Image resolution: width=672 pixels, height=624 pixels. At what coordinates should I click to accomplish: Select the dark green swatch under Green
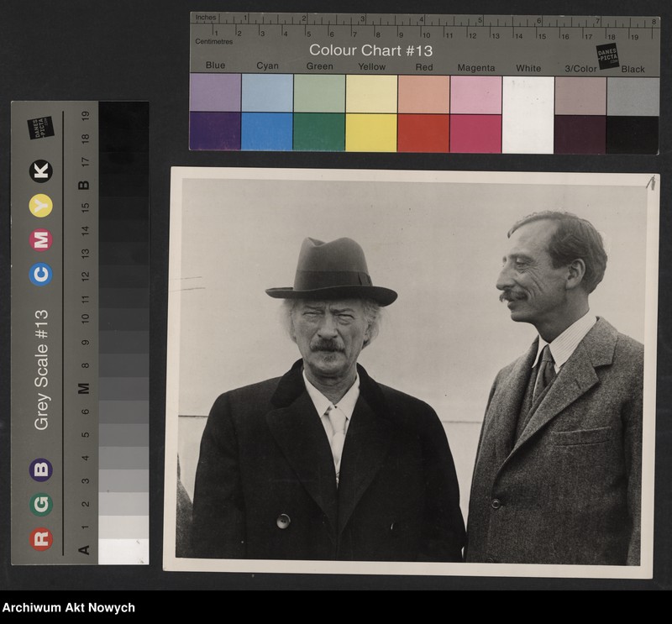click(319, 132)
